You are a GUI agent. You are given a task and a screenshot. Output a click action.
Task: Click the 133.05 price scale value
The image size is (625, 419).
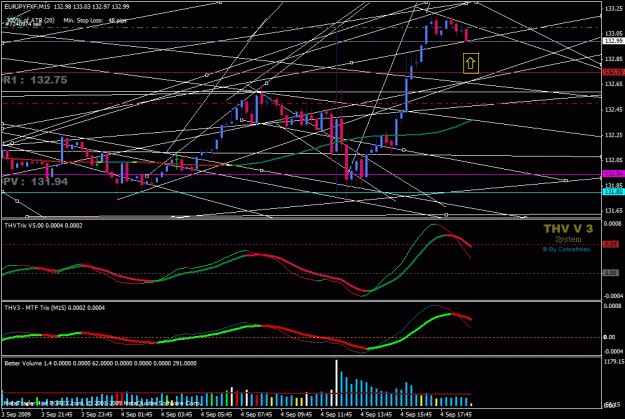click(614, 33)
